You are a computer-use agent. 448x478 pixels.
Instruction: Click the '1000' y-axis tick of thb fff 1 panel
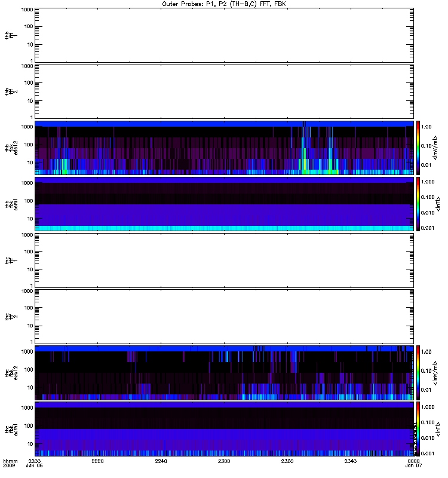(x=27, y=10)
